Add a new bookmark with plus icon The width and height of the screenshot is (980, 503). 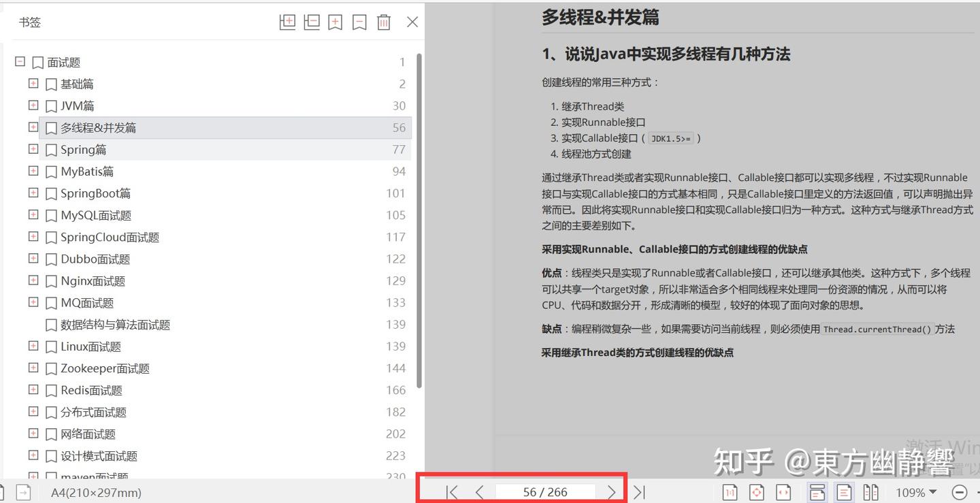click(x=336, y=22)
